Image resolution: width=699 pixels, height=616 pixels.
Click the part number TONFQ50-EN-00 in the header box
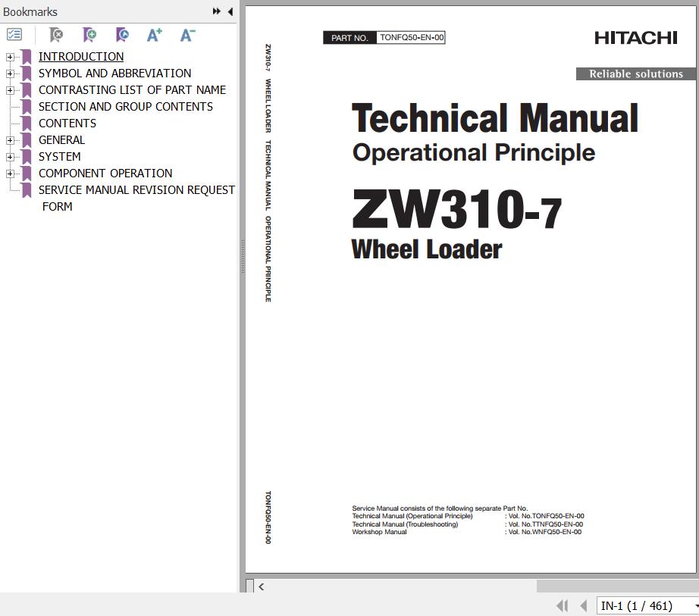tap(412, 37)
